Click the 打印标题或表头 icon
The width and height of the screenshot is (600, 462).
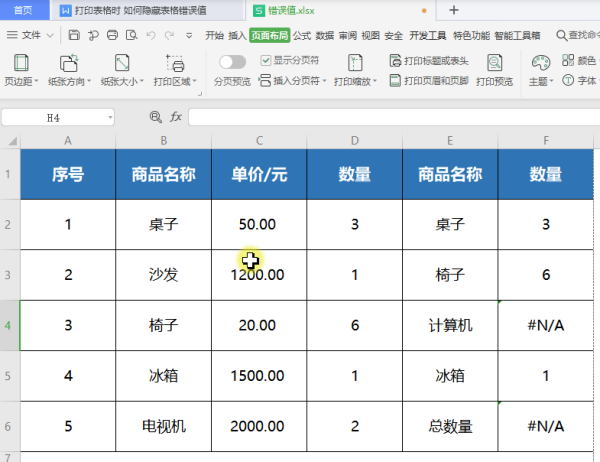(396, 61)
